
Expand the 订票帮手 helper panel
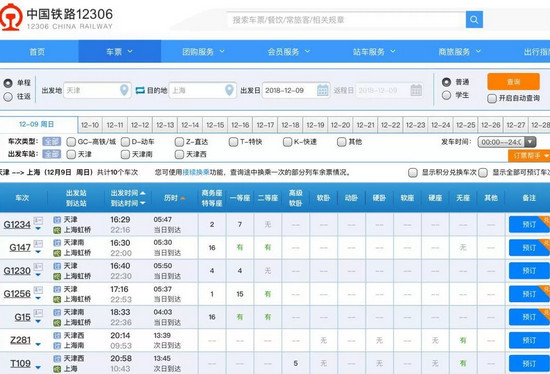click(529, 155)
